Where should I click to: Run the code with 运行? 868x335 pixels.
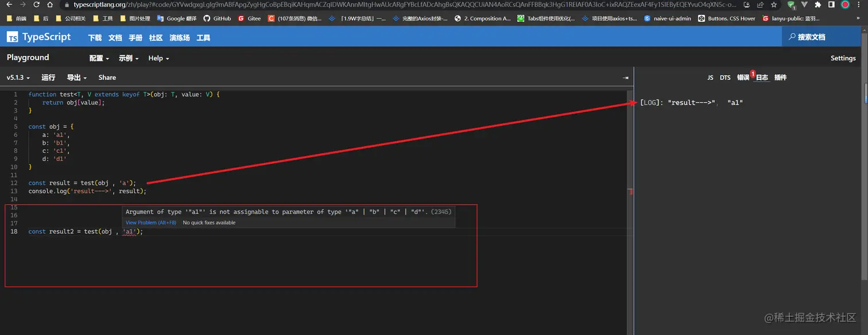[x=48, y=78]
